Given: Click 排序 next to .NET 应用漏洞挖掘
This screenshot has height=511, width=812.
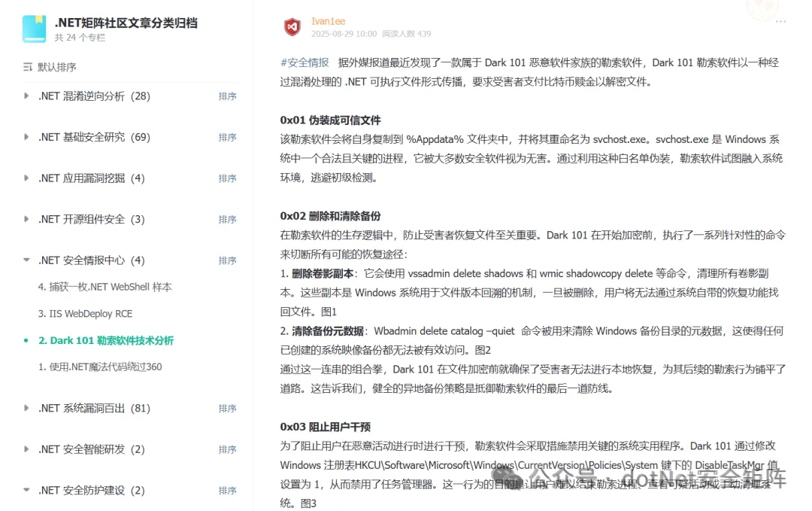Looking at the screenshot, I should click(227, 178).
